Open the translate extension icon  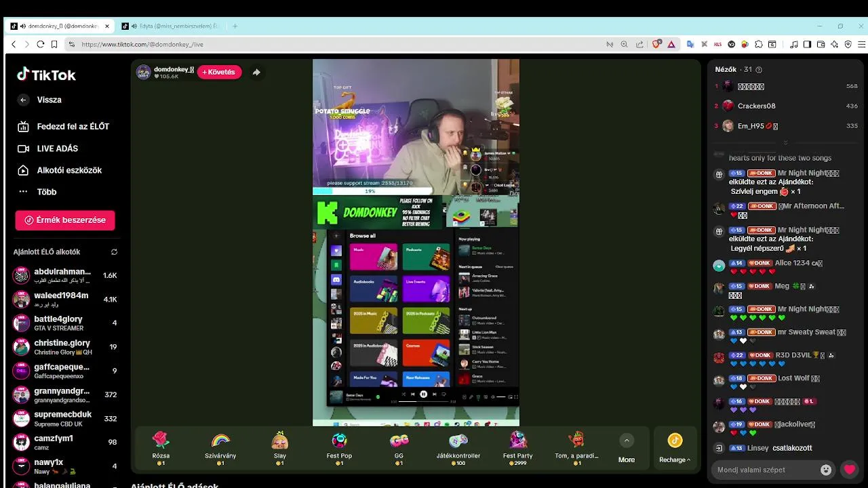click(690, 44)
